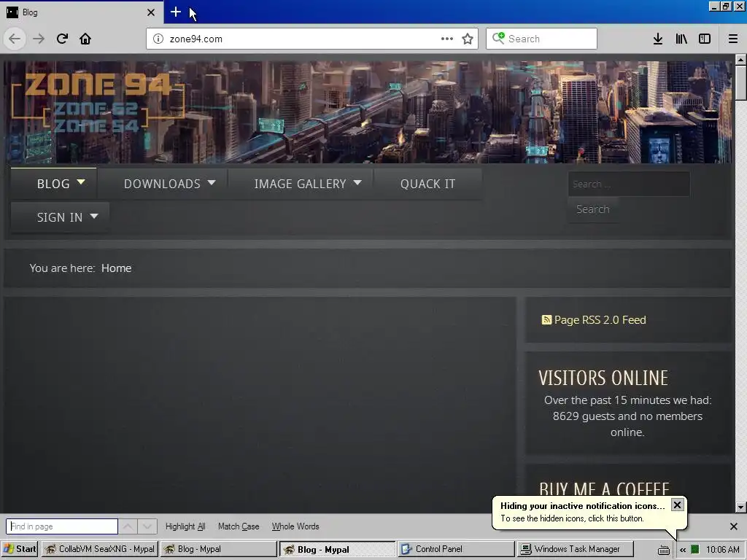Toggle Whole Words in find bar

pos(295,526)
